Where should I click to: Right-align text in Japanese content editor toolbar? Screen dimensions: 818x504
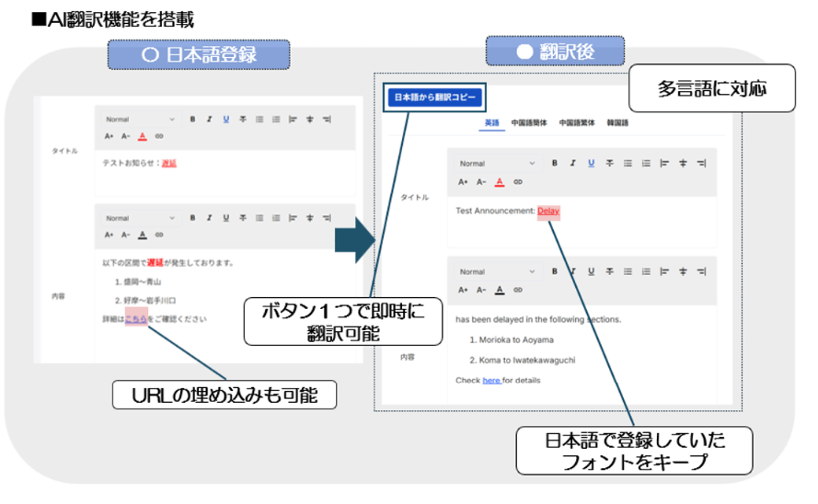pos(327,218)
